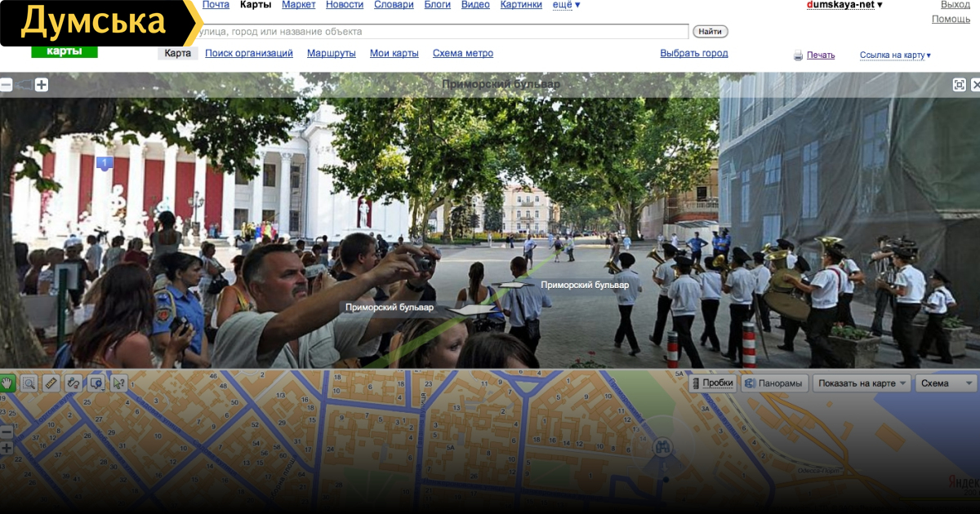Viewport: 980px width, 514px height.
Task: Click the route drawing tool icon
Action: (73, 383)
